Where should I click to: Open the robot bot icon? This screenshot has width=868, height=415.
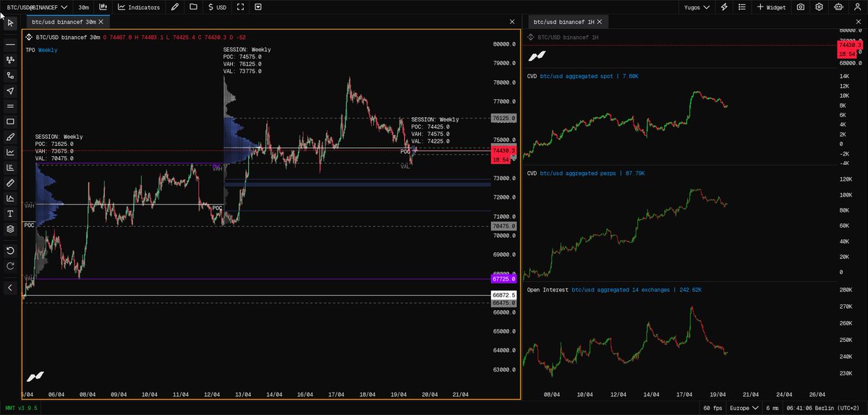point(838,7)
